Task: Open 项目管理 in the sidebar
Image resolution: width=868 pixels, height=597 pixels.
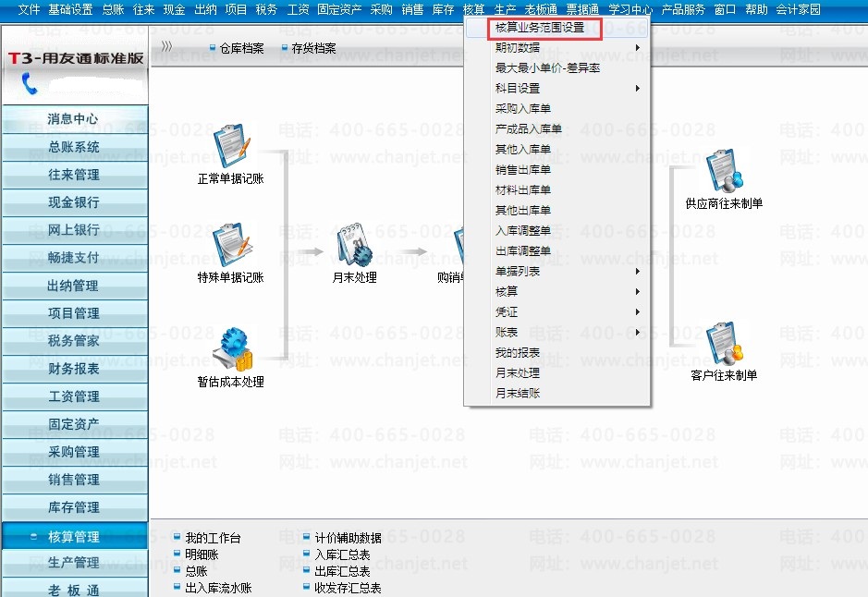Action: tap(75, 313)
